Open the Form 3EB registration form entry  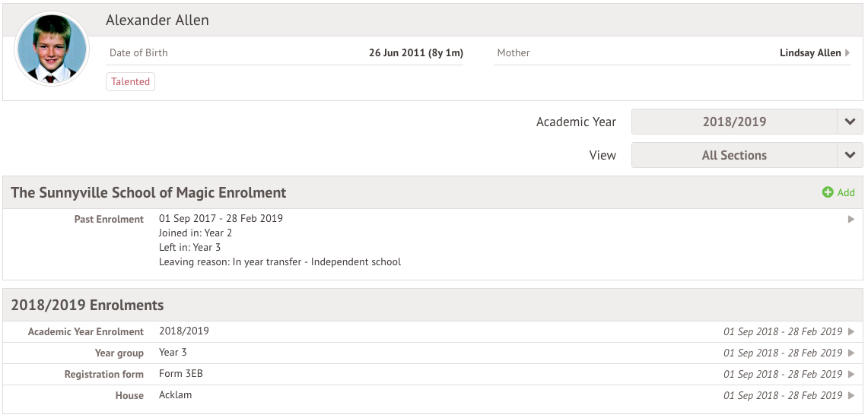(x=181, y=374)
